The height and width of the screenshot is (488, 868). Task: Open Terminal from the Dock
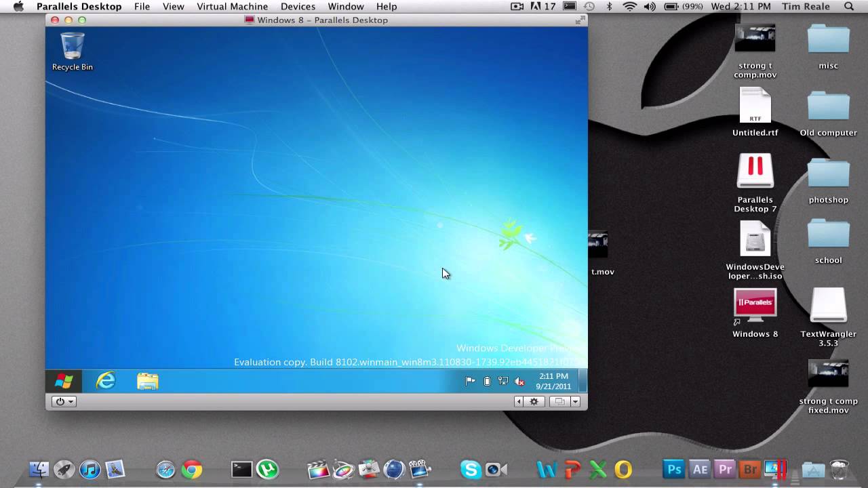click(x=242, y=469)
